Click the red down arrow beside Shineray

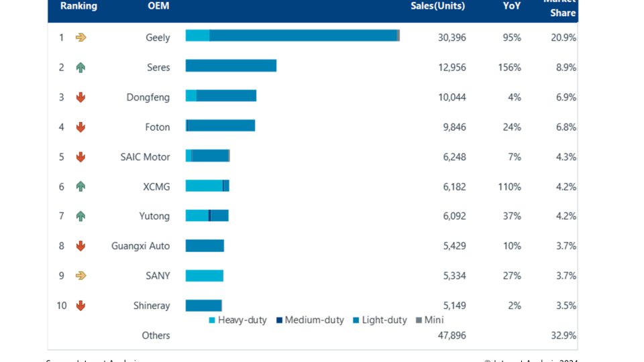(81, 306)
